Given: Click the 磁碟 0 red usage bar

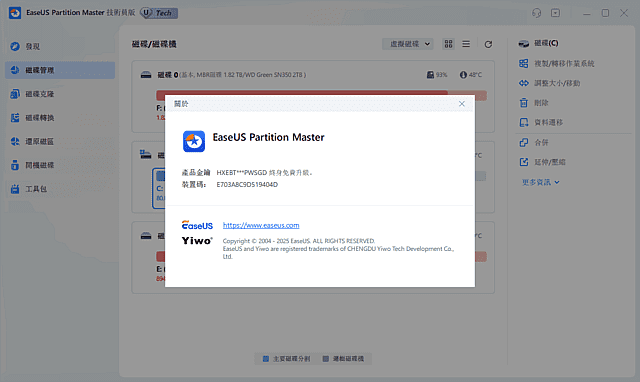Looking at the screenshot, I should [302, 95].
